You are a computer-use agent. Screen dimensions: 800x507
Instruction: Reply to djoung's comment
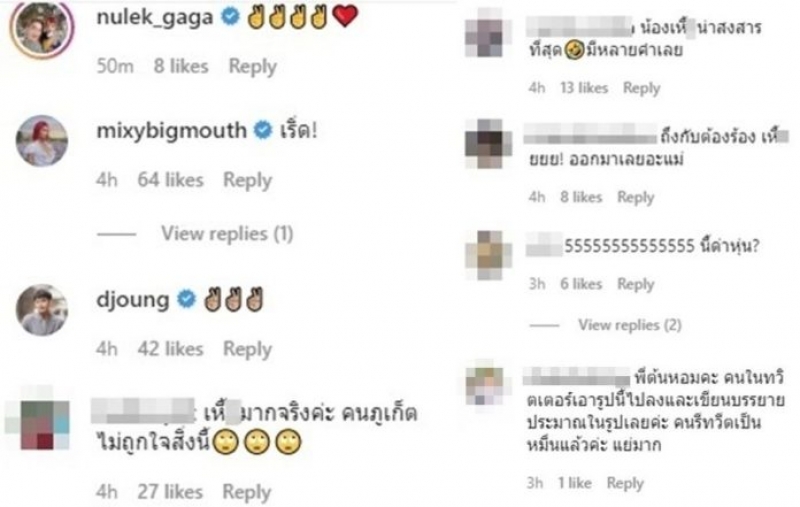[x=247, y=349]
